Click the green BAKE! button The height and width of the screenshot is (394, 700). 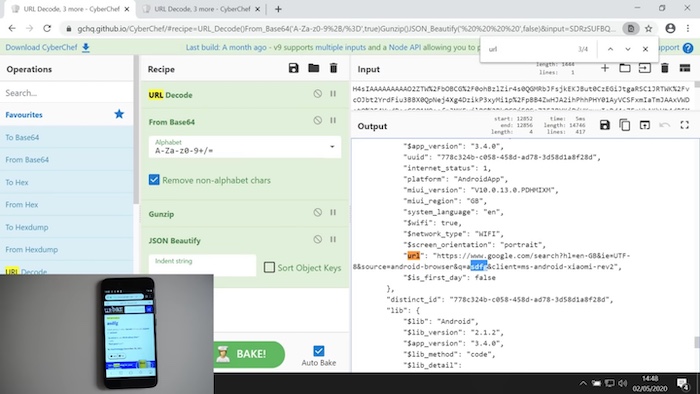(249, 354)
